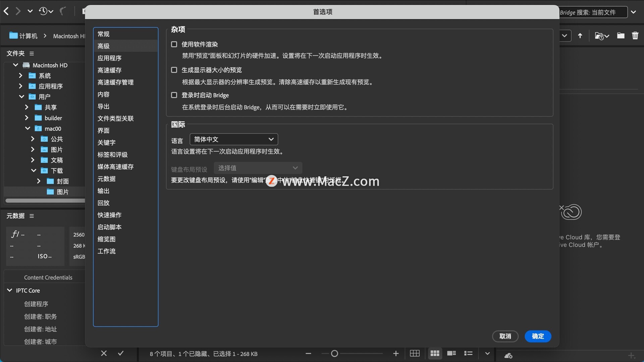Click the 确定 button
Screen dimensions: 644x362
[x=538, y=336]
